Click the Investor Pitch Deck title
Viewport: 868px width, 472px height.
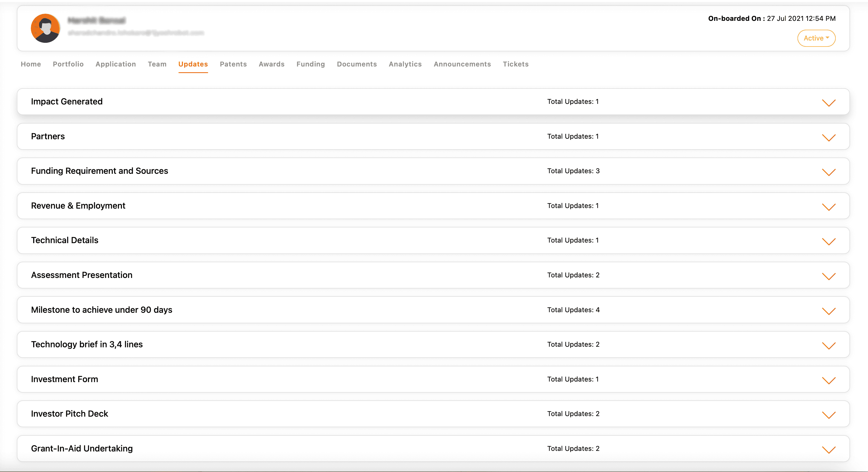pyautogui.click(x=69, y=414)
